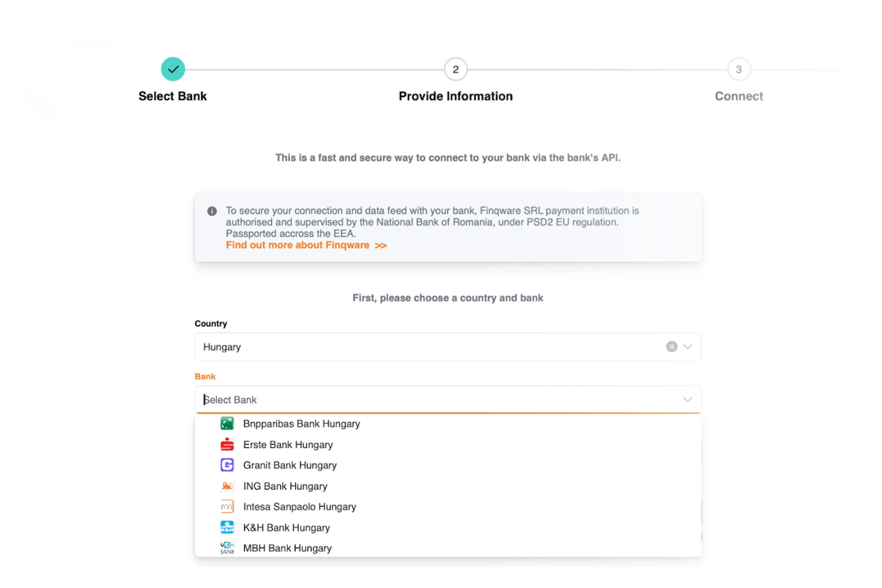Pick K&H Bank Hungary option
Screen dimensions: 882x588
(448, 527)
